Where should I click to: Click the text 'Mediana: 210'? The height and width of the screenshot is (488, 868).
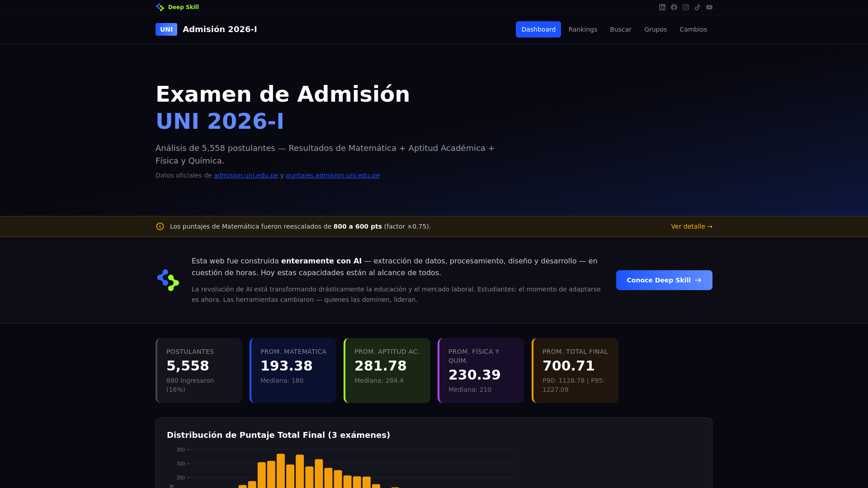tap(470, 389)
